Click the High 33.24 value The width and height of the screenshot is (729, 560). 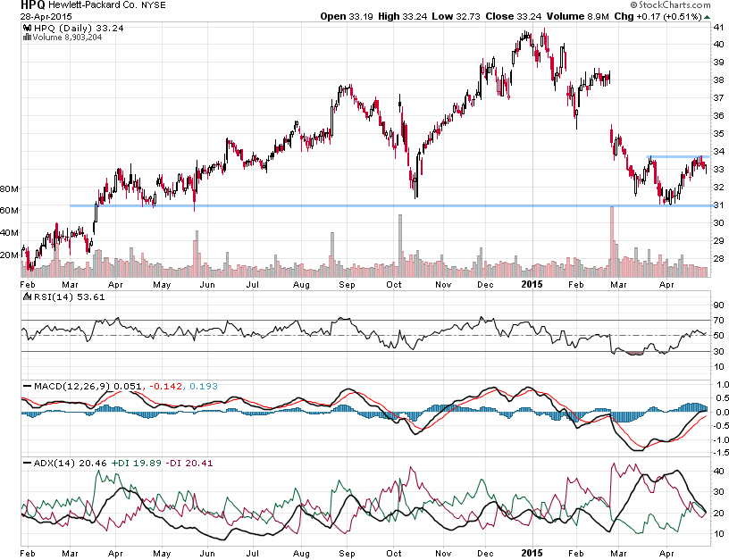tap(403, 16)
